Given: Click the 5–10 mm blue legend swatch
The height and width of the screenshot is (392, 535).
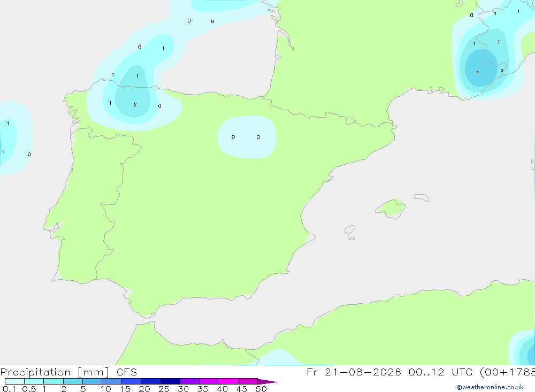Looking at the screenshot, I should click(93, 381).
